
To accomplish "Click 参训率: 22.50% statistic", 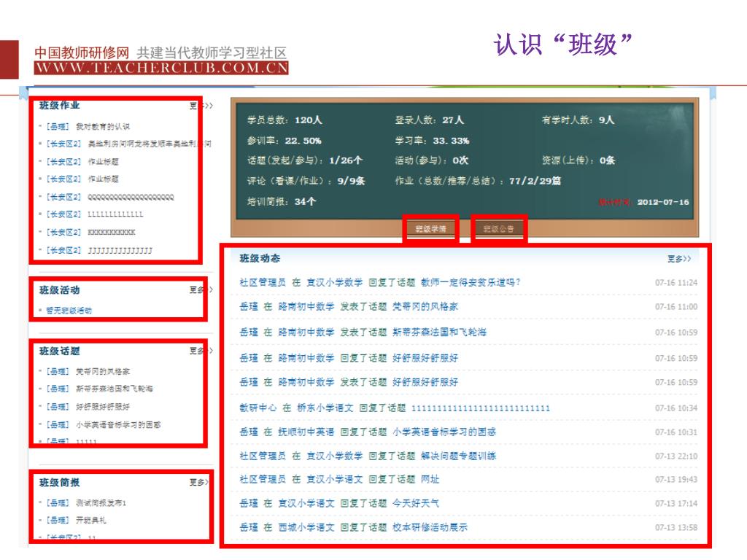I will coord(284,141).
